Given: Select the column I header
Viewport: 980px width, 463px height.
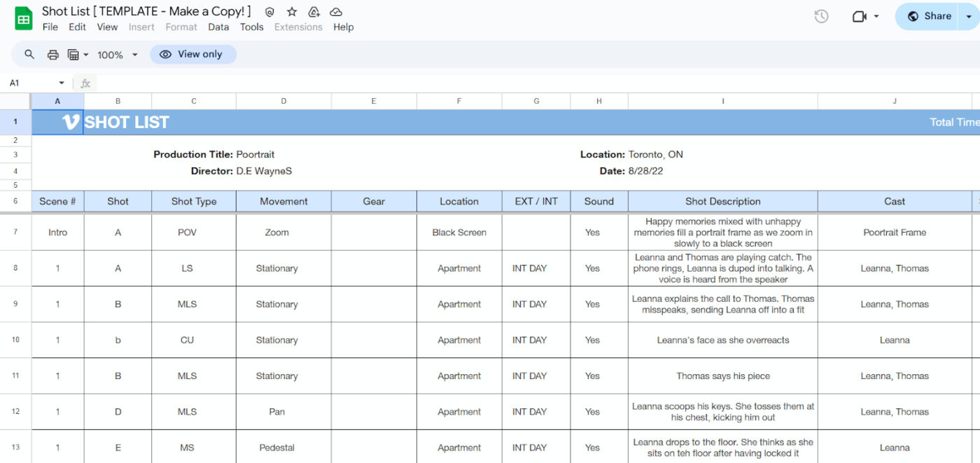Looking at the screenshot, I should (x=722, y=100).
